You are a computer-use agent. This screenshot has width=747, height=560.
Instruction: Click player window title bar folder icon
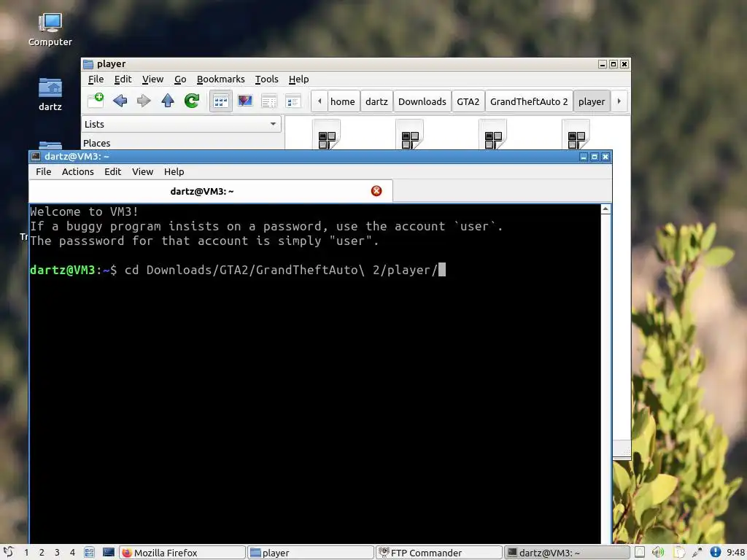tap(88, 64)
